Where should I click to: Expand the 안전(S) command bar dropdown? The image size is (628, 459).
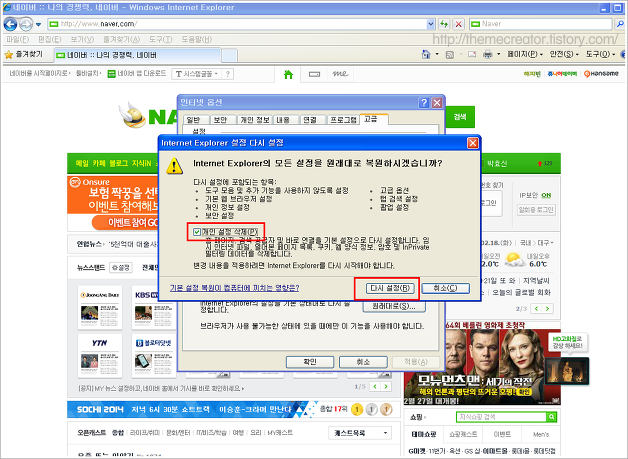tap(564, 54)
